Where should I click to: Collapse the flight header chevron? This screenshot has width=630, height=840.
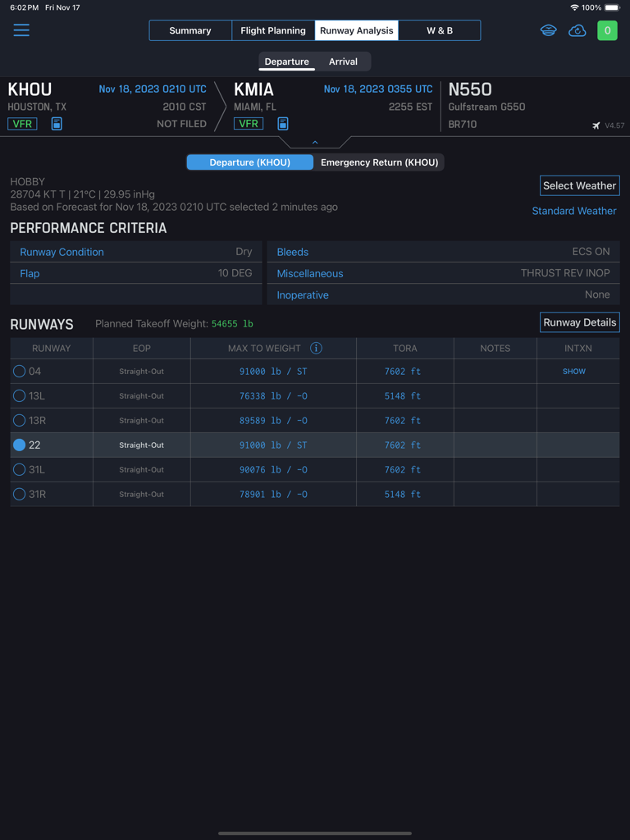315,143
